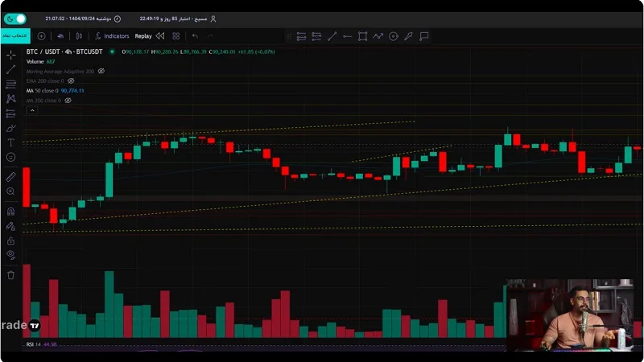Toggle the dark mode switch

coord(15,18)
